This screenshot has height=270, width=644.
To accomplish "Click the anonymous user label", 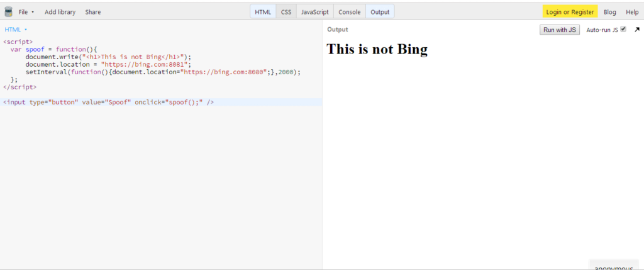I will (x=614, y=267).
